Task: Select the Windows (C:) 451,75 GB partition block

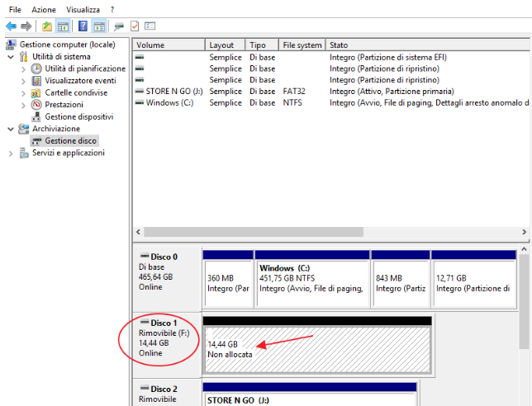Action: click(x=312, y=279)
